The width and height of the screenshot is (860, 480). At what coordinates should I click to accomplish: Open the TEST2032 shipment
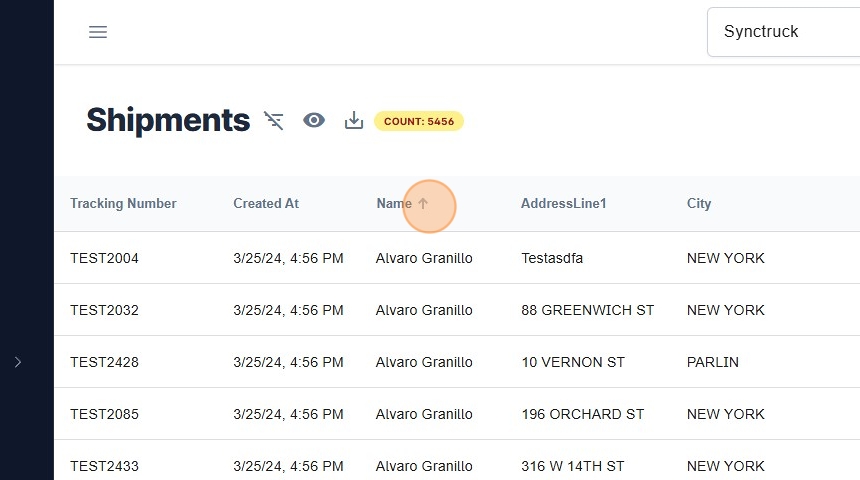click(x=104, y=310)
